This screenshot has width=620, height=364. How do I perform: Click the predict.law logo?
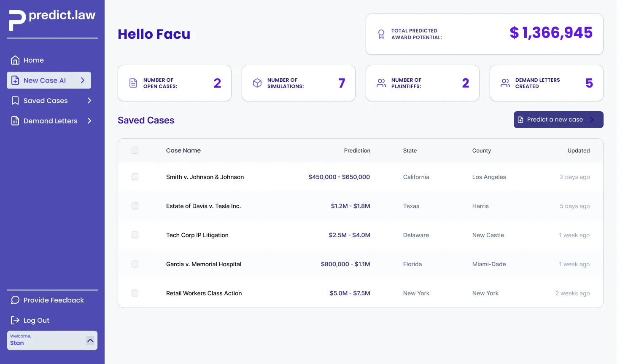click(52, 19)
